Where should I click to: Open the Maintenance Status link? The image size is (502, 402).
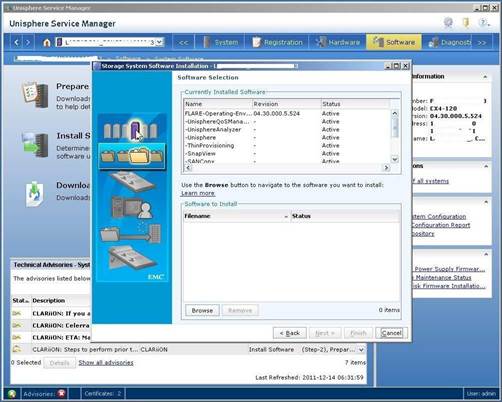pos(443,278)
